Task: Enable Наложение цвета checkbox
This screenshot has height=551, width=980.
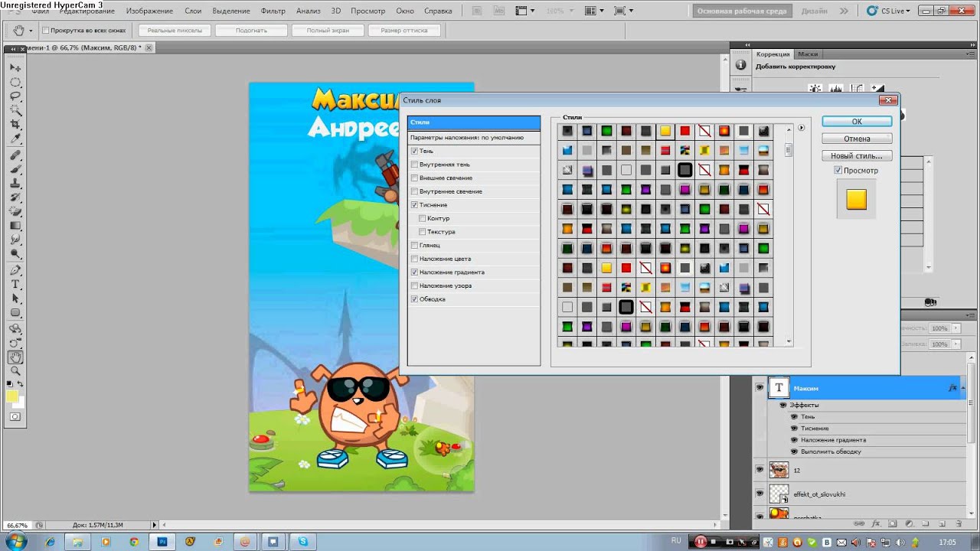Action: click(414, 259)
